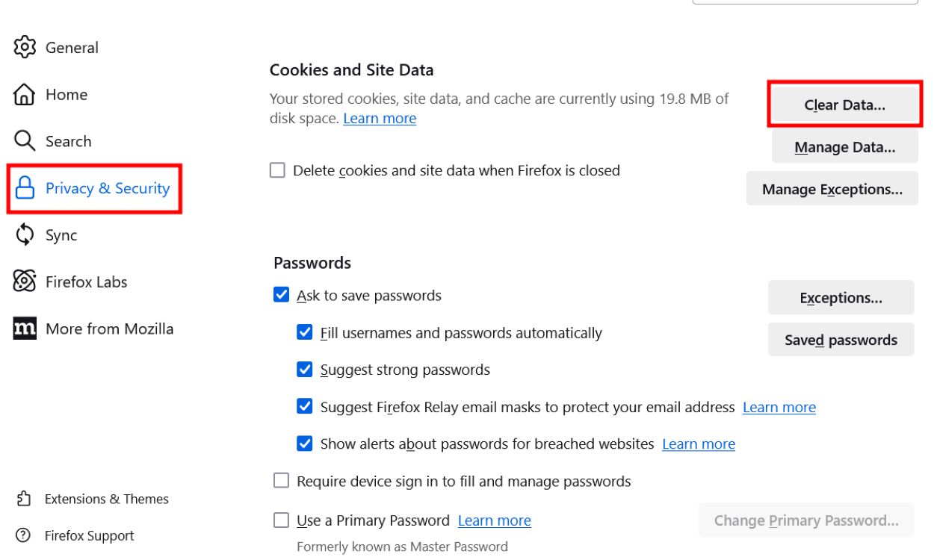The image size is (934, 560).
Task: Open the Sync settings section
Action: tap(61, 234)
